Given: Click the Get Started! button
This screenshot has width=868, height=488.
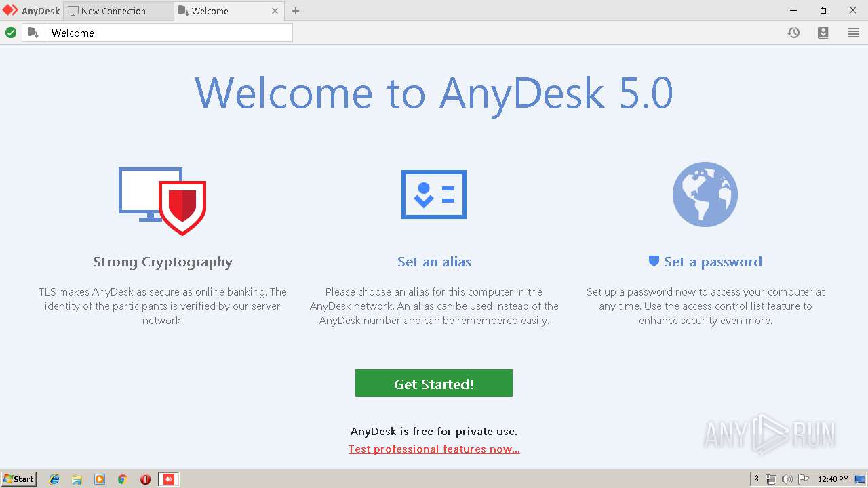Looking at the screenshot, I should point(434,383).
